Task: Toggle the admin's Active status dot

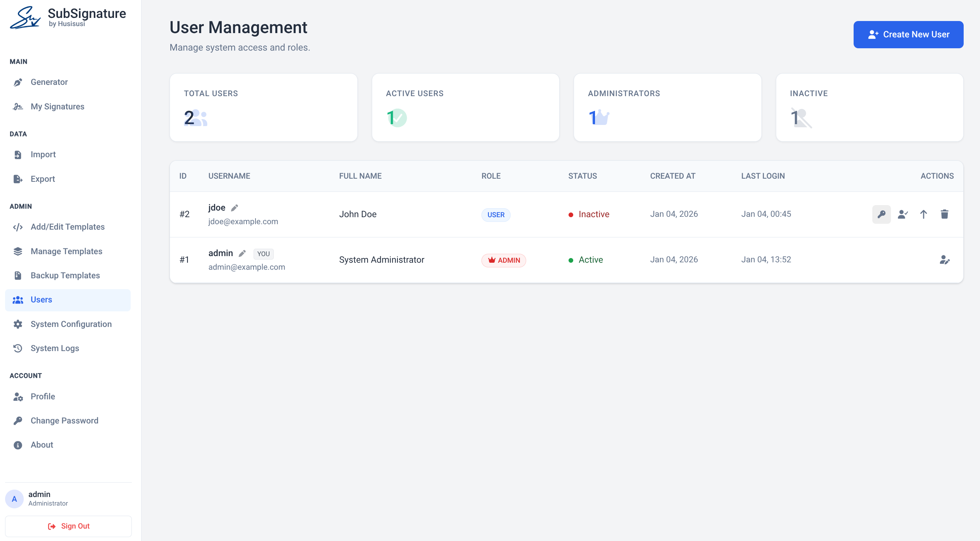Action: [x=571, y=260]
